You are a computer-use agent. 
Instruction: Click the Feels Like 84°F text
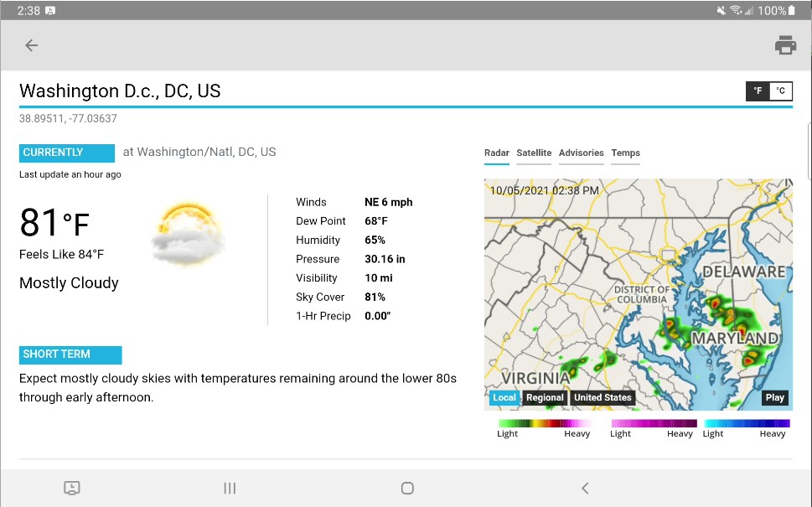point(61,254)
